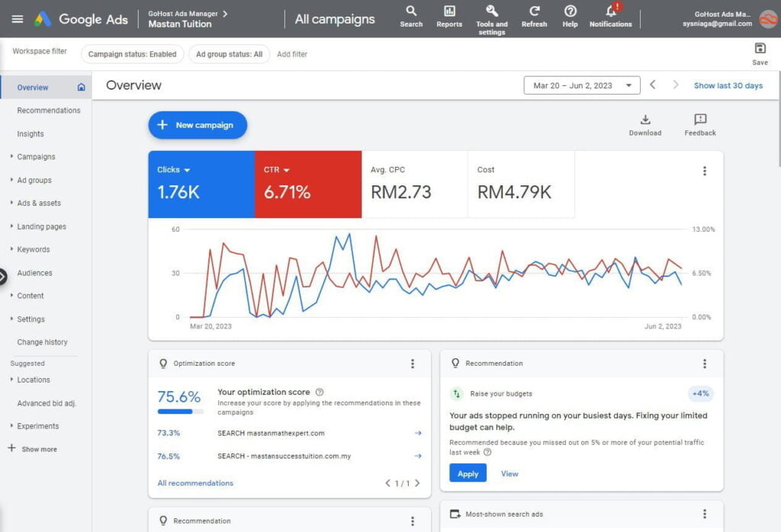
Task: Open the hamburger main menu
Action: pyautogui.click(x=18, y=19)
